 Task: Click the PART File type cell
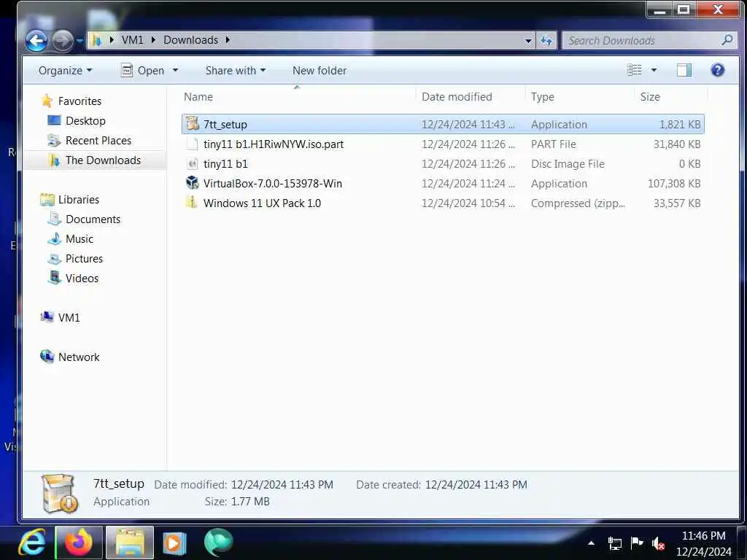(x=553, y=144)
